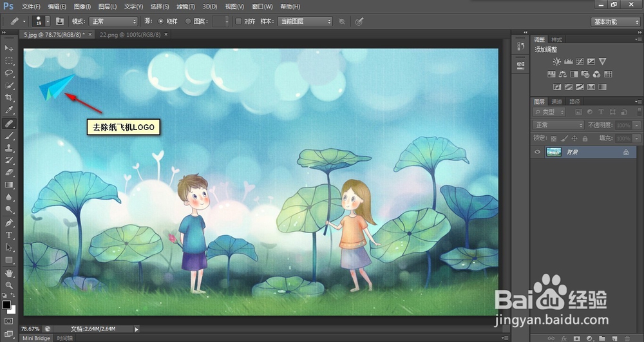The height and width of the screenshot is (342, 644).
Task: Toggle lock image pixels brush icon
Action: click(564, 138)
